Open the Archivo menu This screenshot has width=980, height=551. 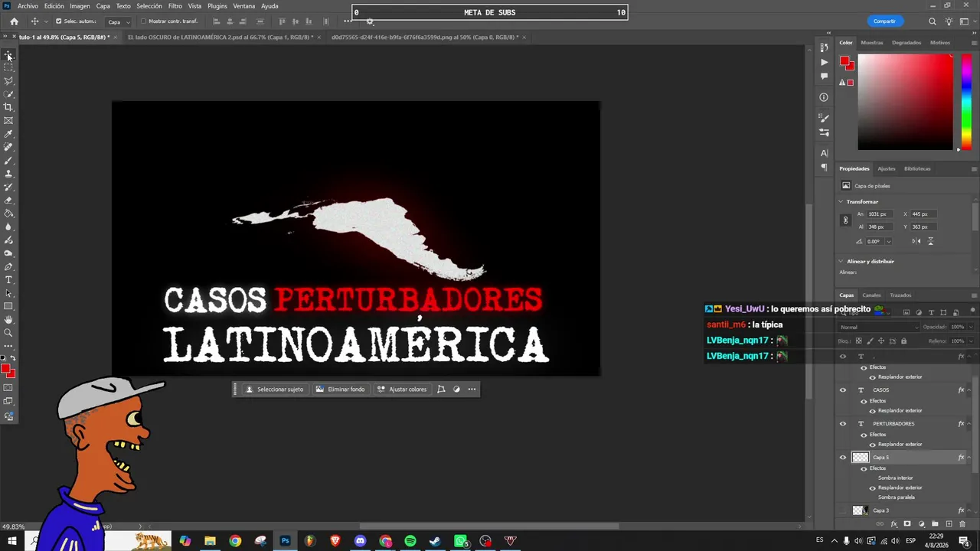28,6
